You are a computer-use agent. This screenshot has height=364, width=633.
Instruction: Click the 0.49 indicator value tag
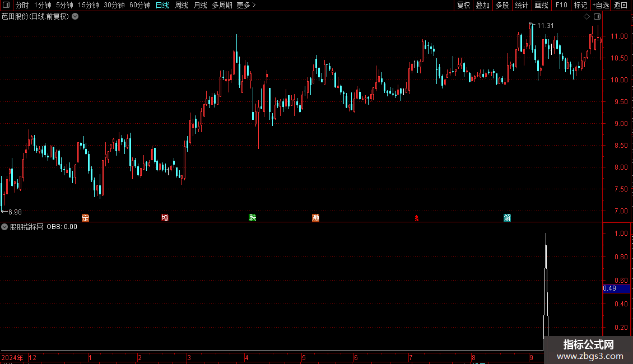pyautogui.click(x=616, y=288)
